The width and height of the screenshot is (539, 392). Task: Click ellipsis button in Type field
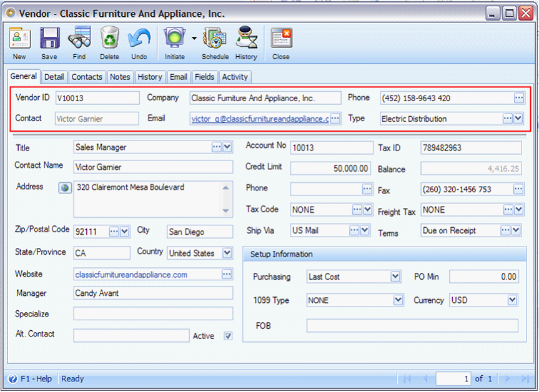coord(507,119)
